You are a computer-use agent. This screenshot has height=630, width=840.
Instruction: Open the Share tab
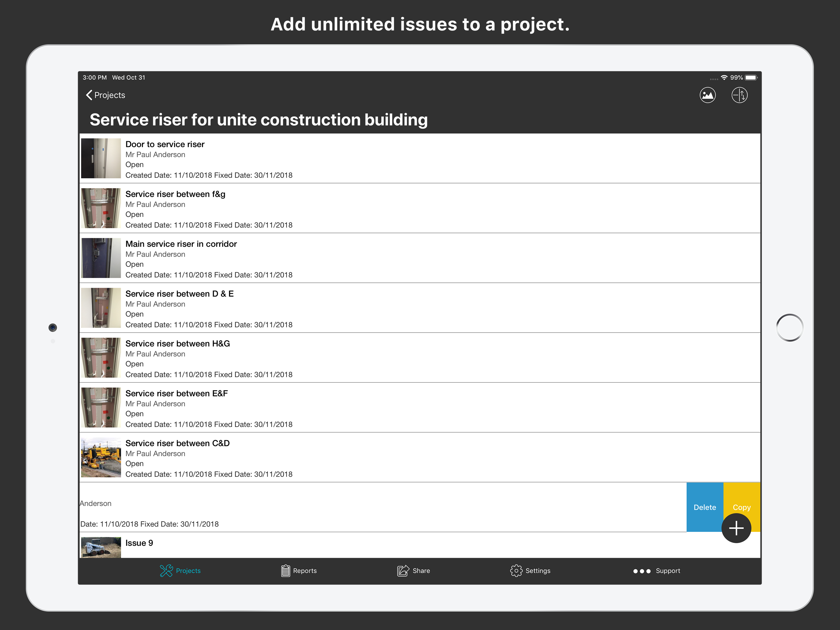coord(414,570)
